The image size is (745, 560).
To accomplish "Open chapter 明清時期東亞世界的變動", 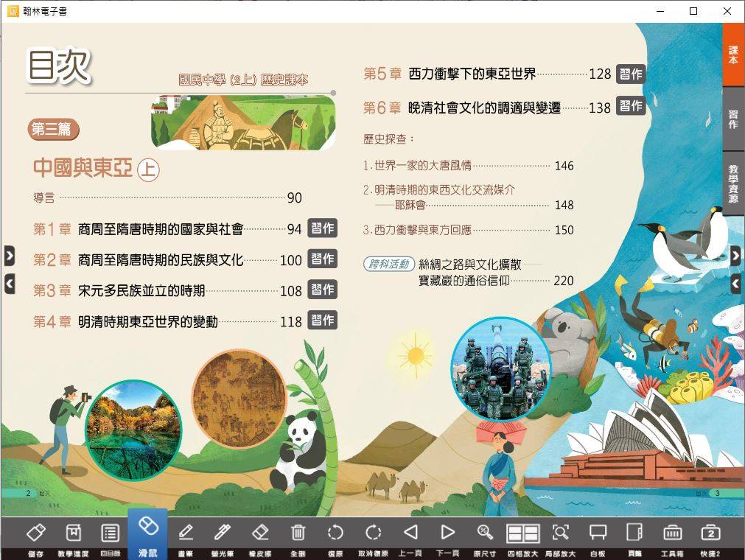I will coord(148,321).
